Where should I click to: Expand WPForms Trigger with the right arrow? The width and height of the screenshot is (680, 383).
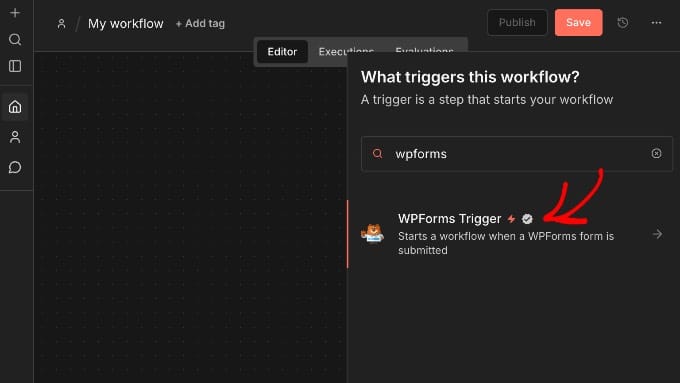pyautogui.click(x=657, y=234)
